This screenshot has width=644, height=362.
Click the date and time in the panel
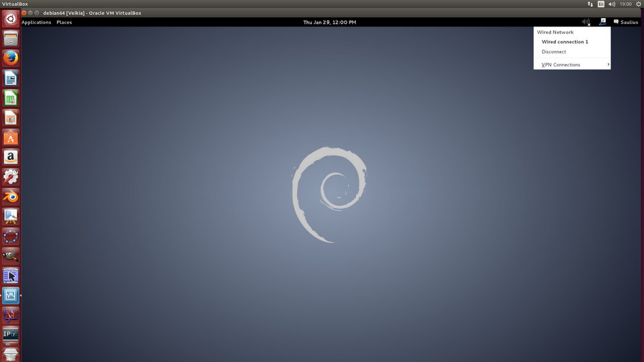tap(329, 22)
